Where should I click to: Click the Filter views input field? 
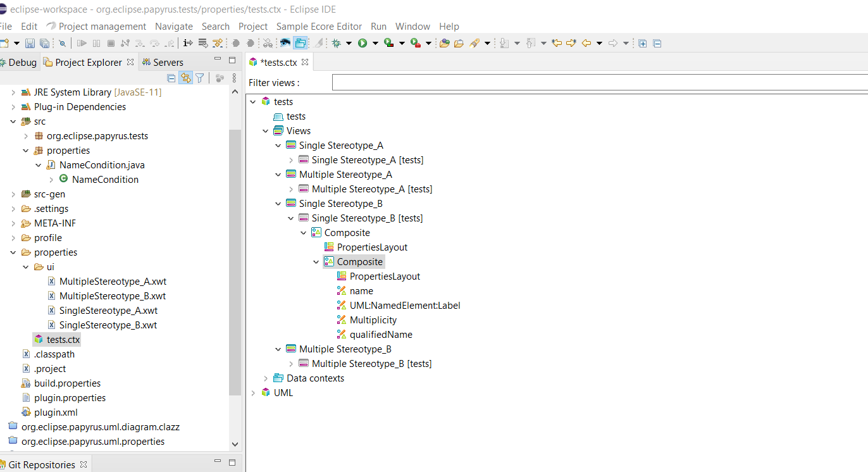pos(600,82)
